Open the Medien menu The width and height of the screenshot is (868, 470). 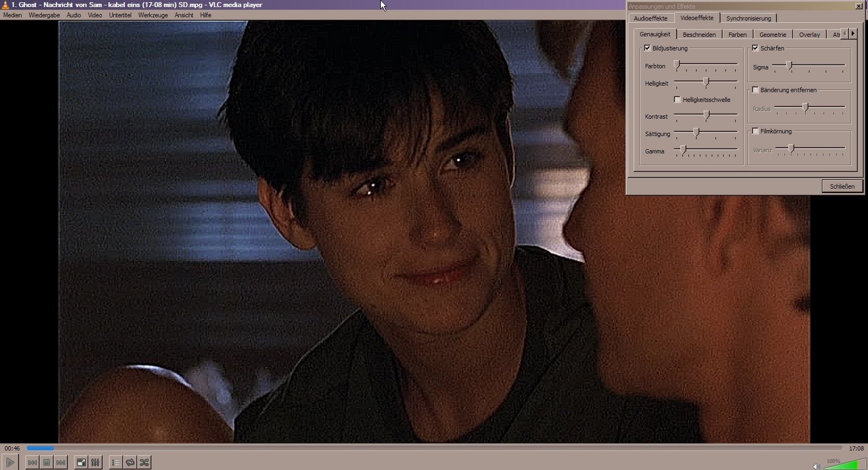tap(12, 15)
